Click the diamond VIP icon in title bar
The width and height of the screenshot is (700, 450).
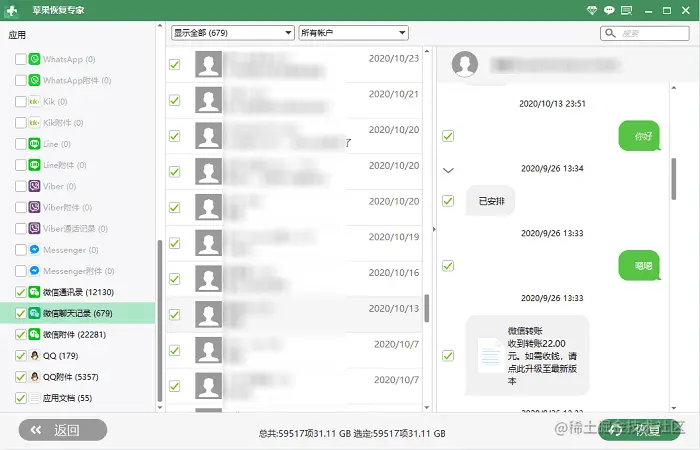[x=592, y=10]
